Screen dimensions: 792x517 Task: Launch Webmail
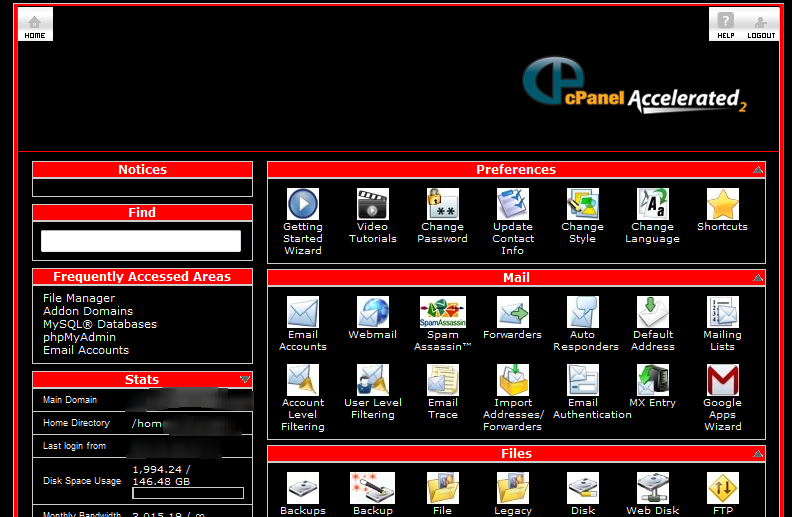click(372, 313)
